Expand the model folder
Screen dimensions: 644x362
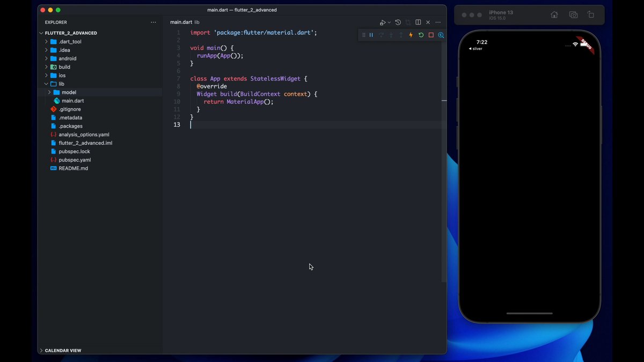coord(49,92)
